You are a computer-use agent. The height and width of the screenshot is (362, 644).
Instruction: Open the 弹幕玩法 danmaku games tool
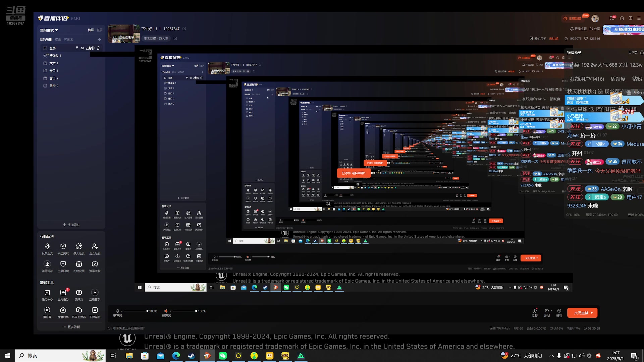click(x=47, y=266)
